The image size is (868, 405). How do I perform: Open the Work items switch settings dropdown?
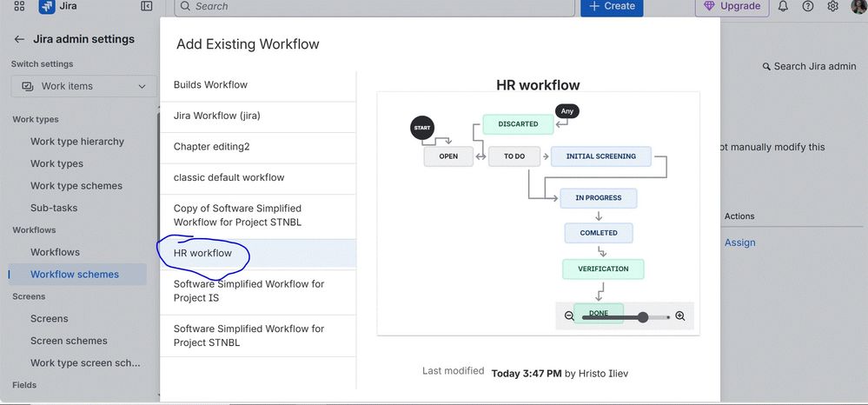tap(84, 86)
